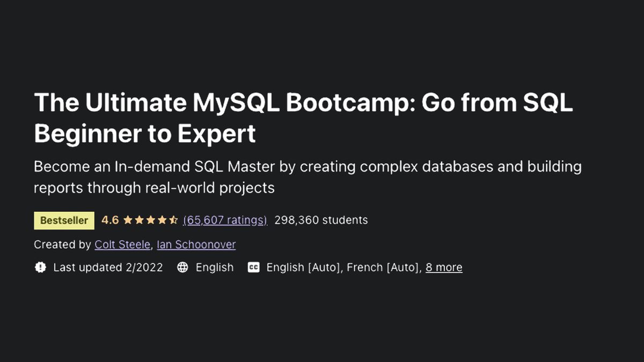Click the last updated alert icon
Image resolution: width=644 pixels, height=362 pixels.
point(40,267)
